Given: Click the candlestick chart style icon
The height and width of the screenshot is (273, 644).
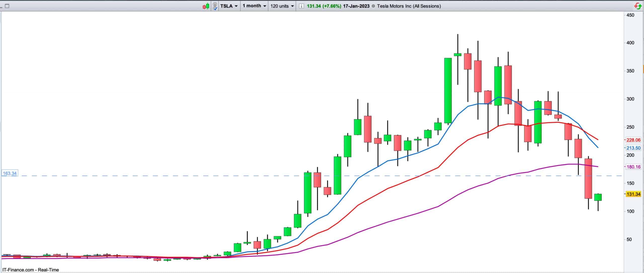Looking at the screenshot, I should [x=206, y=6].
